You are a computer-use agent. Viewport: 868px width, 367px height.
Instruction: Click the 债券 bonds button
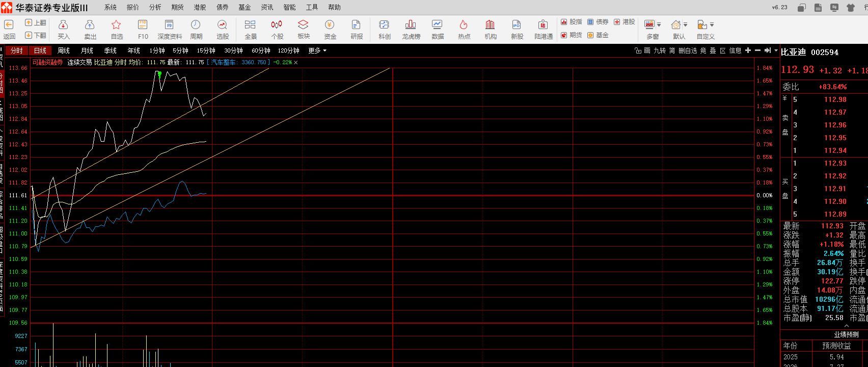pyautogui.click(x=598, y=22)
